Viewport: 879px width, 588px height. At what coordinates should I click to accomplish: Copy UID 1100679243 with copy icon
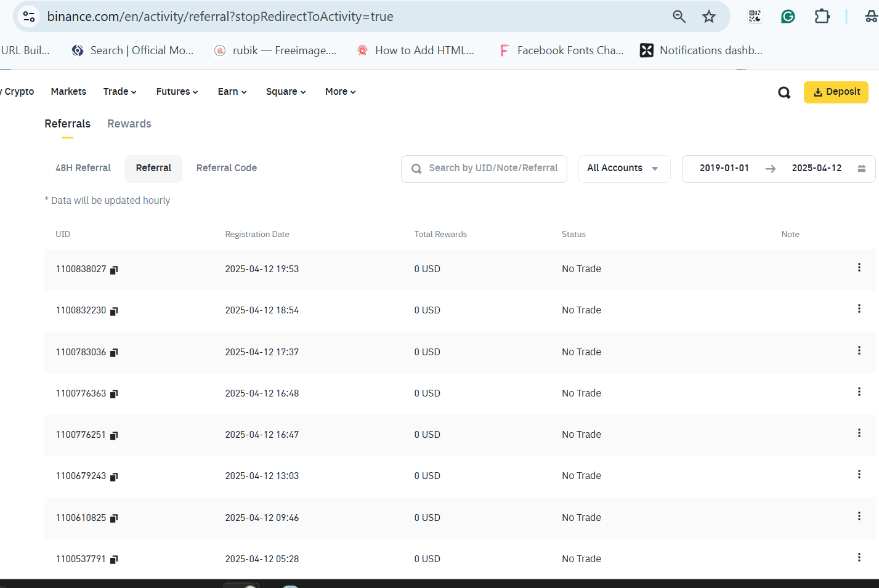[114, 477]
